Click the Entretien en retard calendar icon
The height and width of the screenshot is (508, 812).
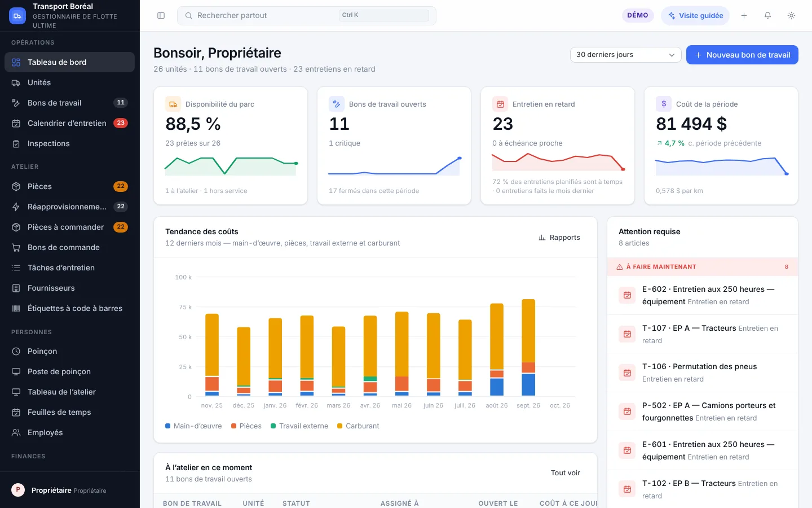point(500,104)
